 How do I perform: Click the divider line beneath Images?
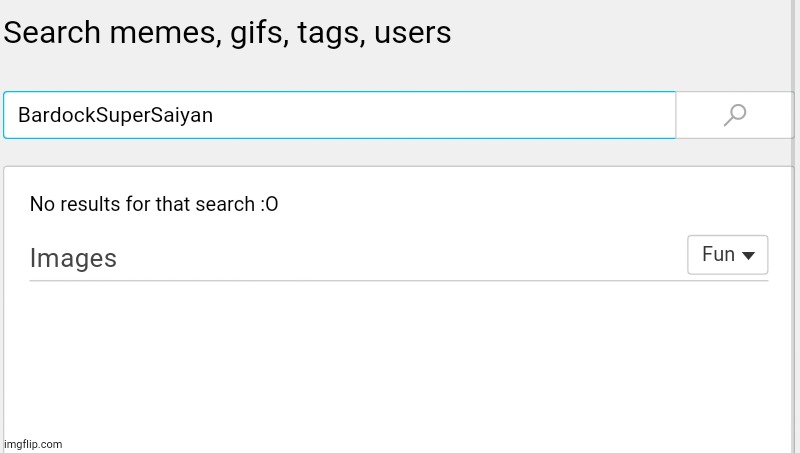point(399,281)
